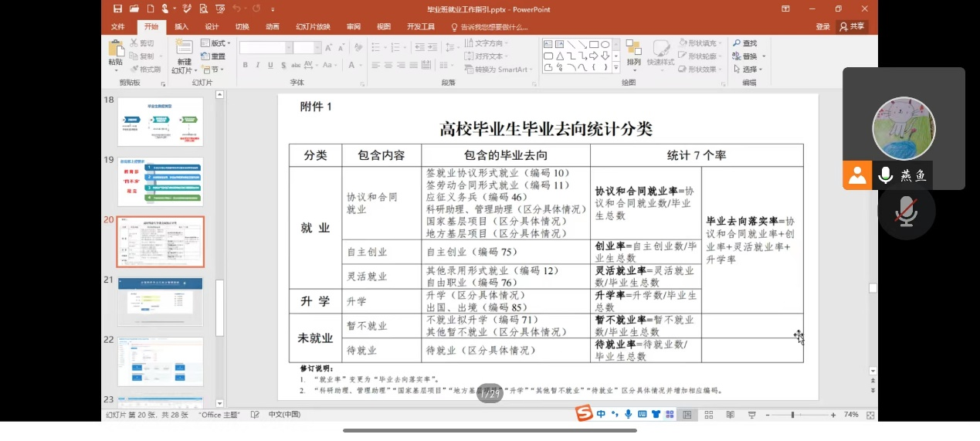This screenshot has height=441, width=980.
Task: Open the 插入 ribbon tab
Action: click(x=181, y=26)
